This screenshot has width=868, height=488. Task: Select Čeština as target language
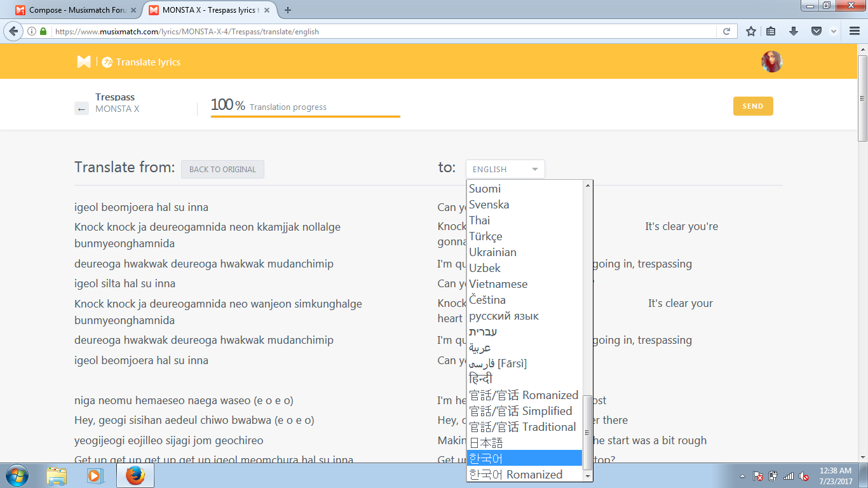click(x=525, y=300)
